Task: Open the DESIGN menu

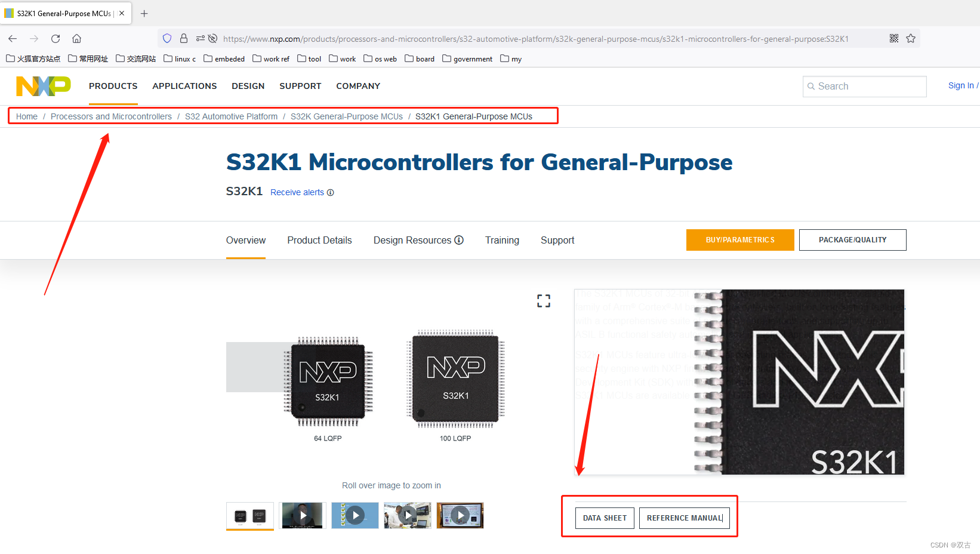Action: pos(248,86)
